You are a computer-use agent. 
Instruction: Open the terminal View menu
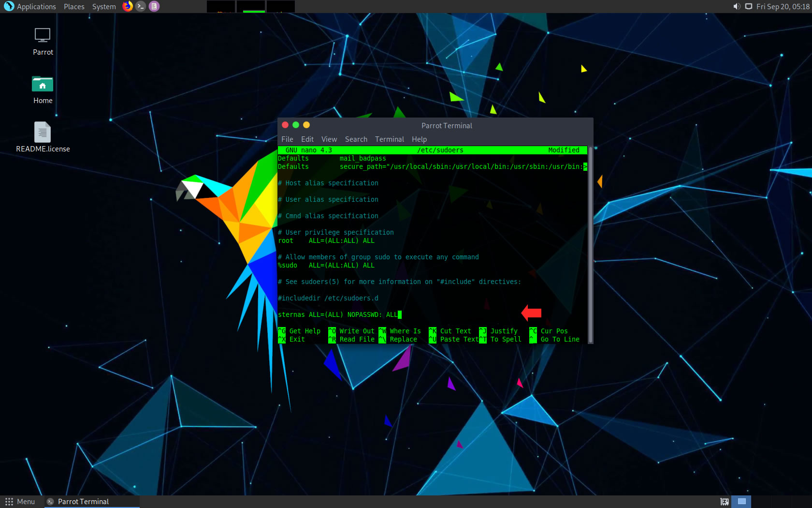click(329, 139)
